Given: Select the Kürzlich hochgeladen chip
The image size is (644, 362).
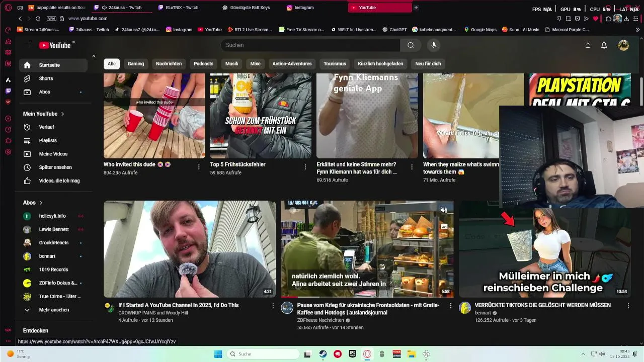Looking at the screenshot, I should click(380, 64).
